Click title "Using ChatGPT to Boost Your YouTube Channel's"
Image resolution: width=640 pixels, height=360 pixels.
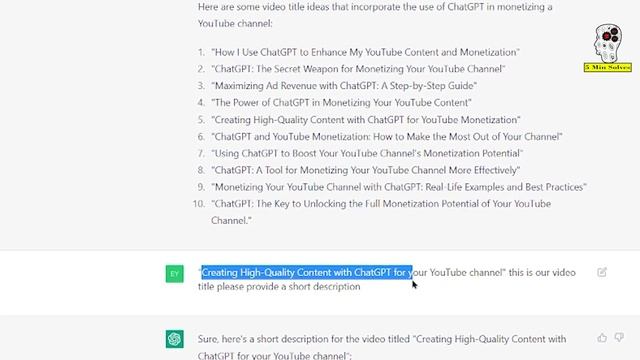(x=316, y=153)
